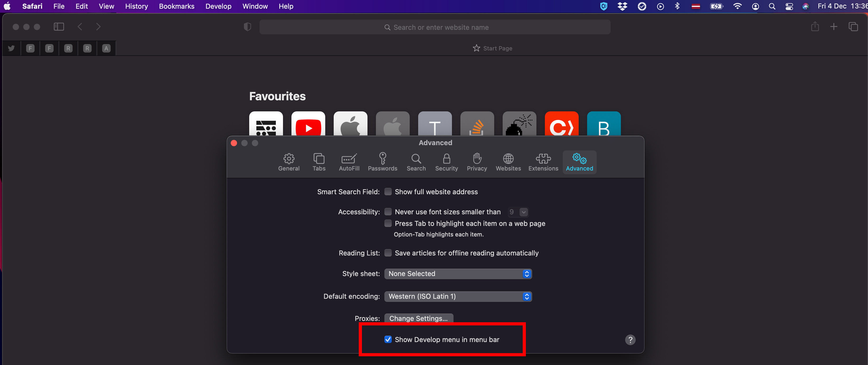Click the help question mark button

point(630,340)
